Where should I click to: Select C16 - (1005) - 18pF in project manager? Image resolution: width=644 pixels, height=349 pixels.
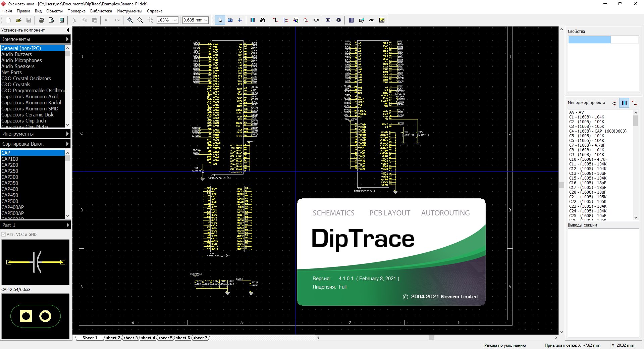pyautogui.click(x=600, y=183)
